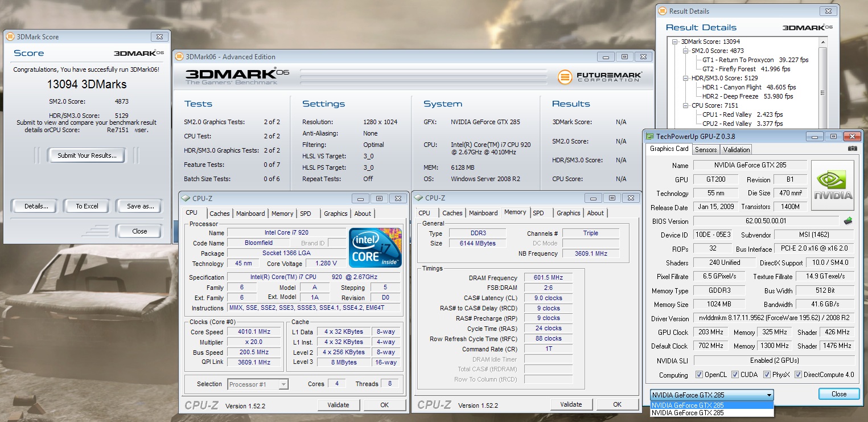Click the Save as... button
The width and height of the screenshot is (868, 422).
(x=139, y=206)
